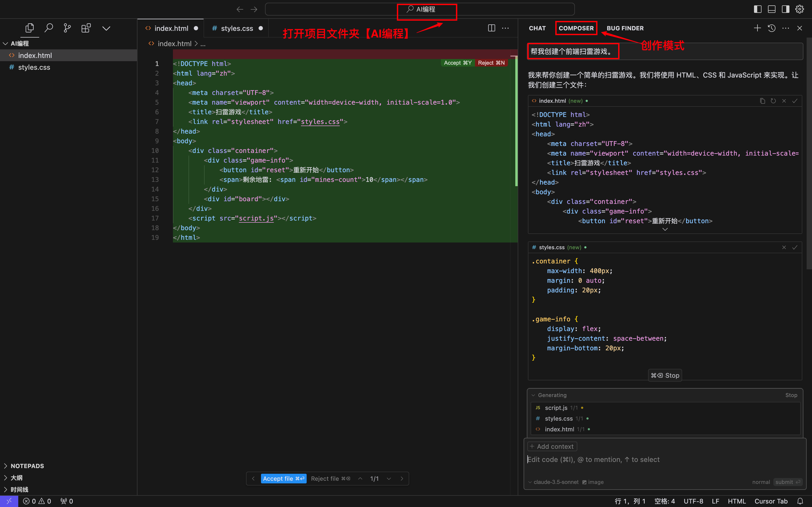Click the blue Accept file button
The height and width of the screenshot is (507, 812).
coord(284,479)
